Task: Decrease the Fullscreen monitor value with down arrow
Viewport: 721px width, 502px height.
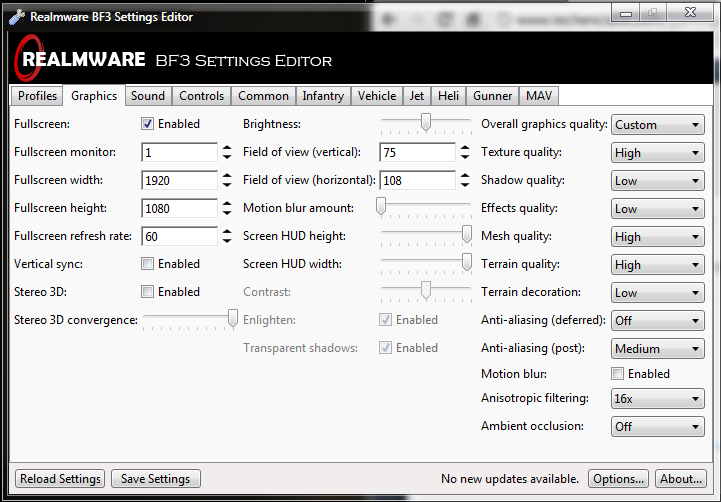Action: coord(227,156)
